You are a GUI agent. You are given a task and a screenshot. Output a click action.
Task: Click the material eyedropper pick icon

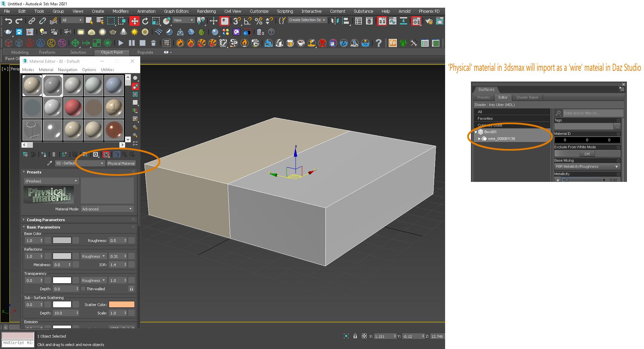[50, 163]
